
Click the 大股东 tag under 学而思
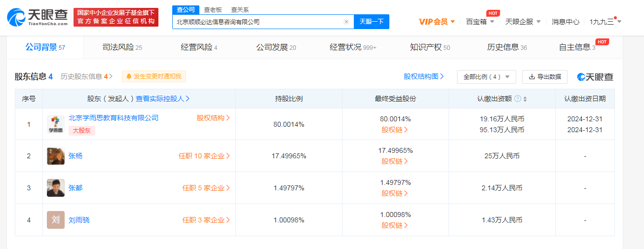(81, 130)
